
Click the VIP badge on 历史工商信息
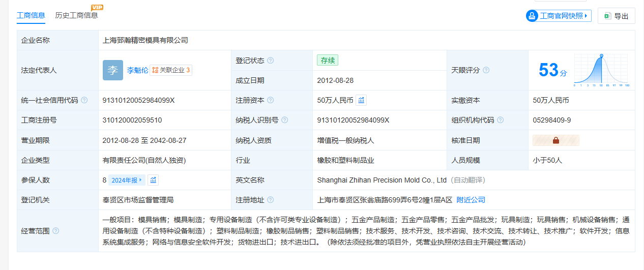(x=97, y=7)
